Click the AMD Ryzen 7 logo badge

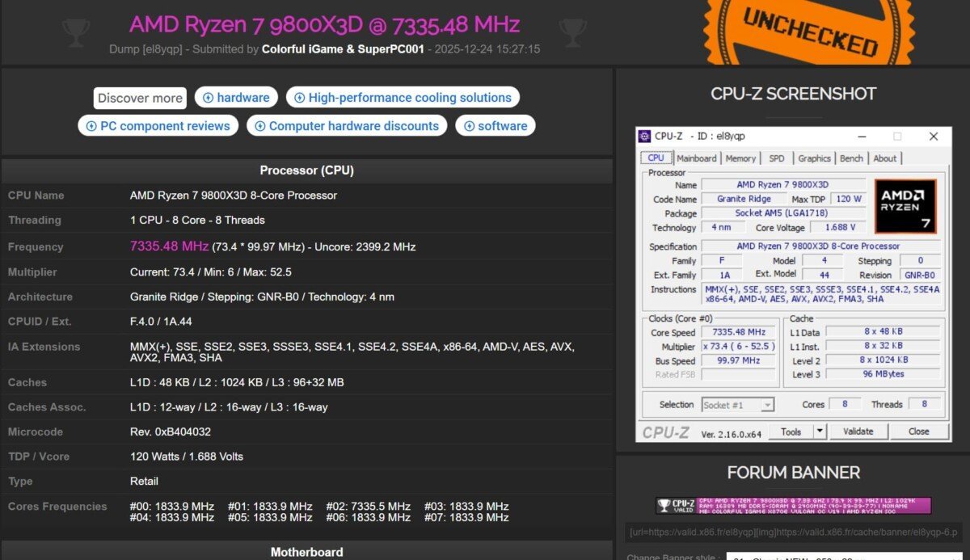pyautogui.click(x=905, y=206)
